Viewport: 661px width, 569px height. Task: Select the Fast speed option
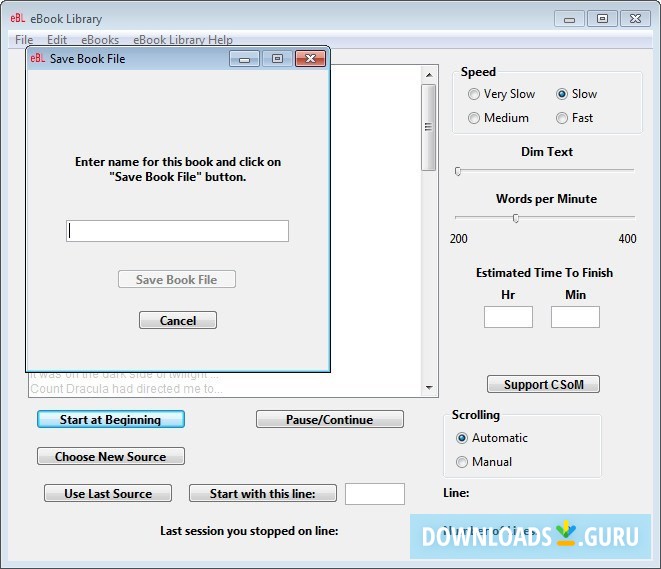point(574,118)
